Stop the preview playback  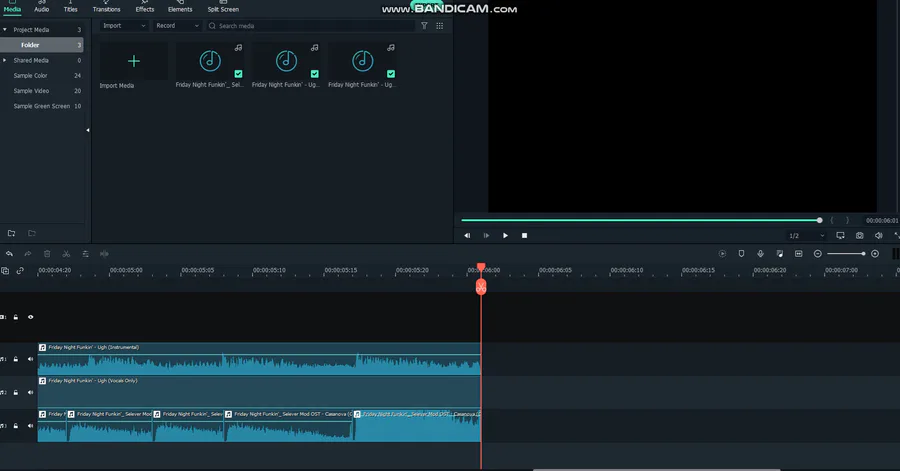pos(524,235)
